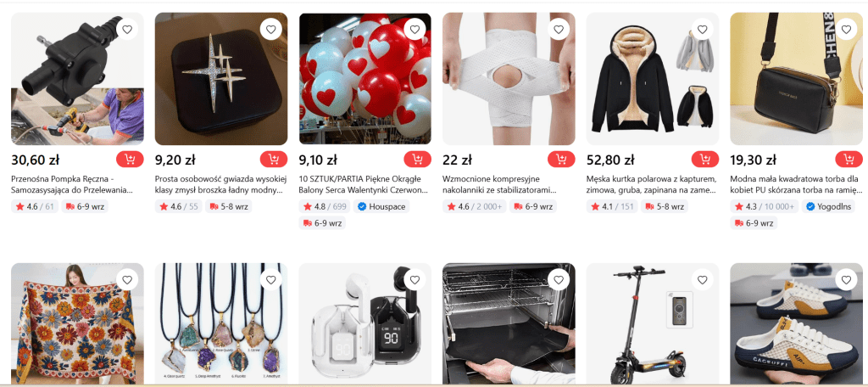This screenshot has width=868, height=387.
Task: Add the 19,30 zł shoulder bag to cart
Action: click(849, 160)
